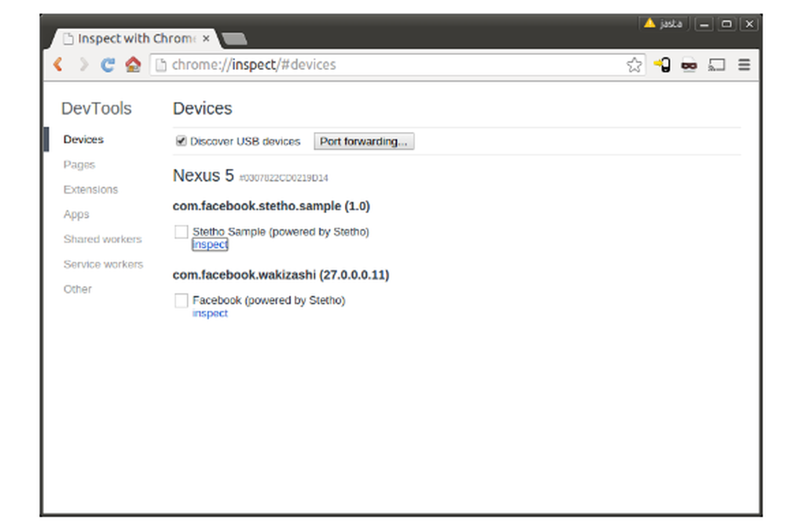Toggle Discover USB devices checkbox
The image size is (786, 532).
181,141
